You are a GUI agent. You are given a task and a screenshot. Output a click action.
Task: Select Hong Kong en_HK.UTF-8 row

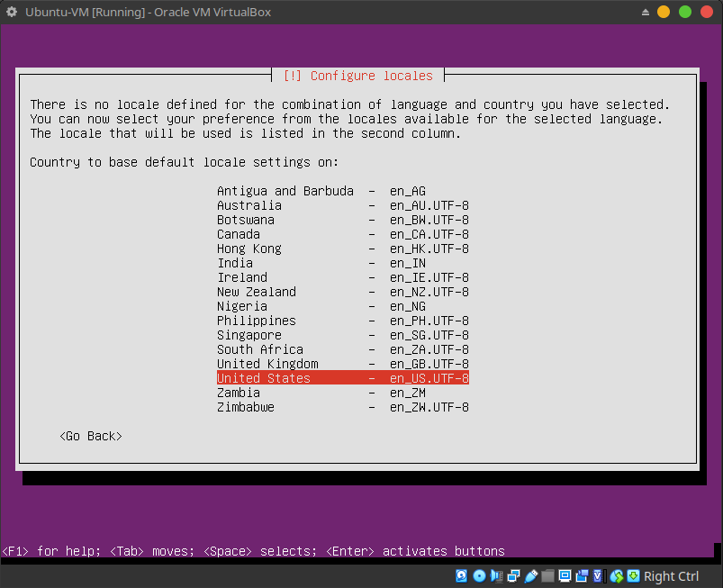[343, 249]
